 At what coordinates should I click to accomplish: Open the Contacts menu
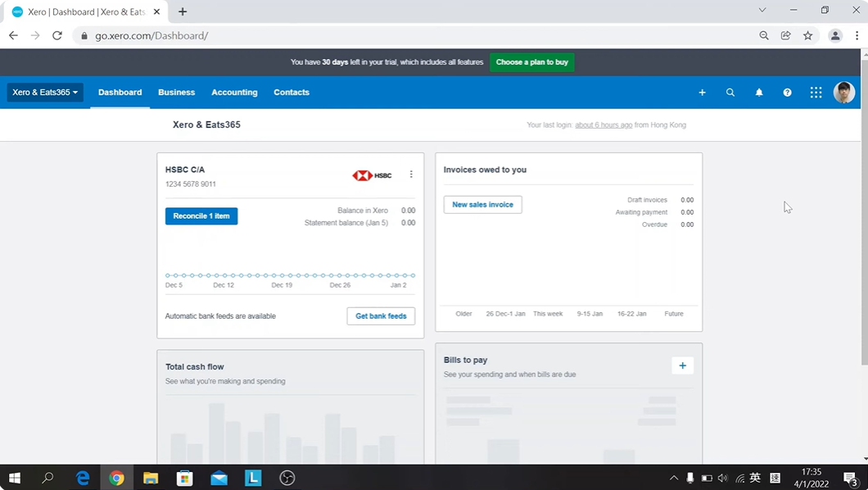pyautogui.click(x=292, y=93)
